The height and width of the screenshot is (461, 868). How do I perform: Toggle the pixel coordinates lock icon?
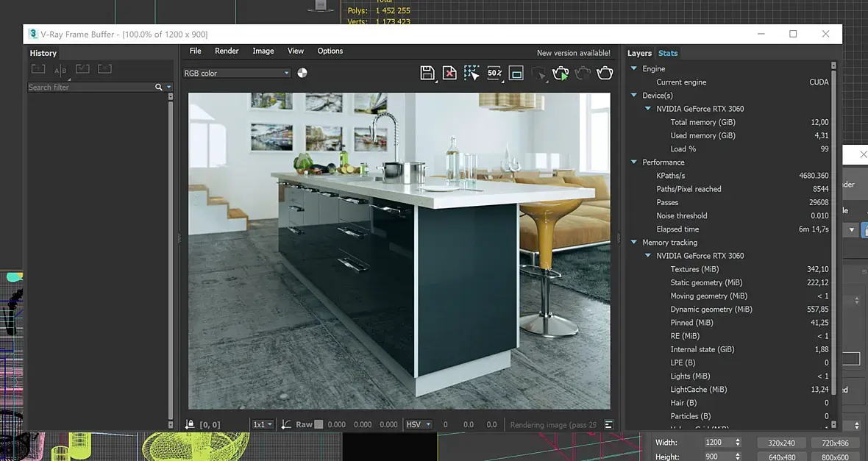[x=190, y=424]
